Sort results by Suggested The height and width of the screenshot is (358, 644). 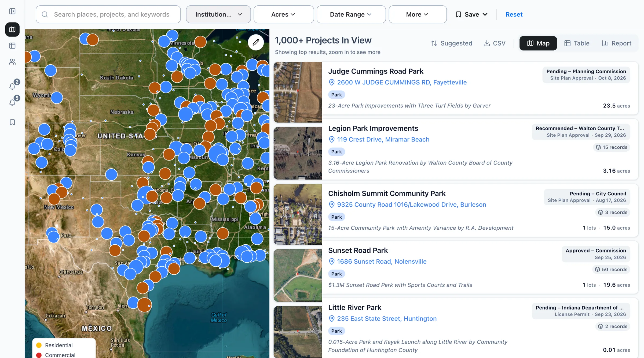pyautogui.click(x=452, y=43)
